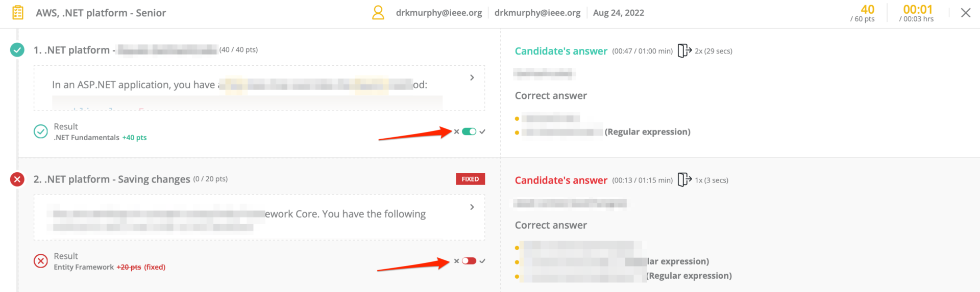Toggle question 2 red scoring switch
The image size is (980, 292).
[x=469, y=261]
